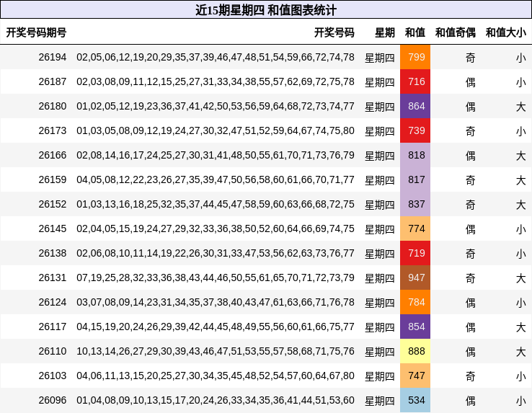Select issue number 26180
Image resolution: width=532 pixels, height=413 pixels.
click(52, 106)
